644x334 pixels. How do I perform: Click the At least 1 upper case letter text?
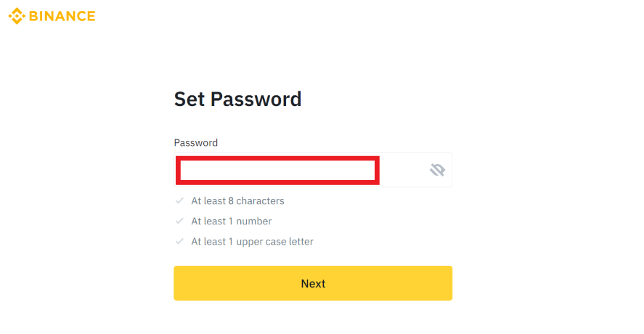(253, 242)
